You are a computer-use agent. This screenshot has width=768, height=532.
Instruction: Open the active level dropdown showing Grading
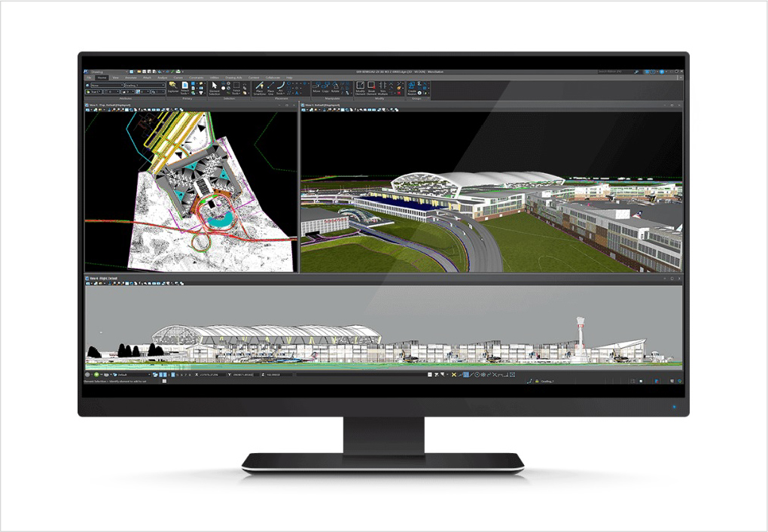tap(143, 85)
